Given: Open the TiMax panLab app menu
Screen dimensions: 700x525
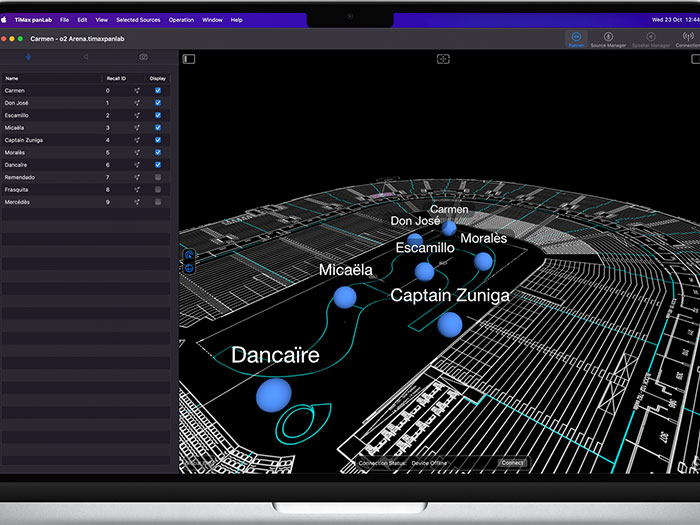Looking at the screenshot, I should point(33,20).
